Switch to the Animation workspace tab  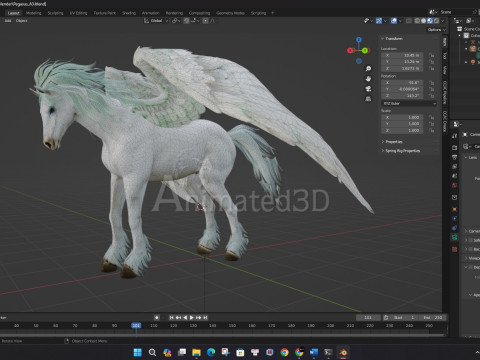click(150, 13)
